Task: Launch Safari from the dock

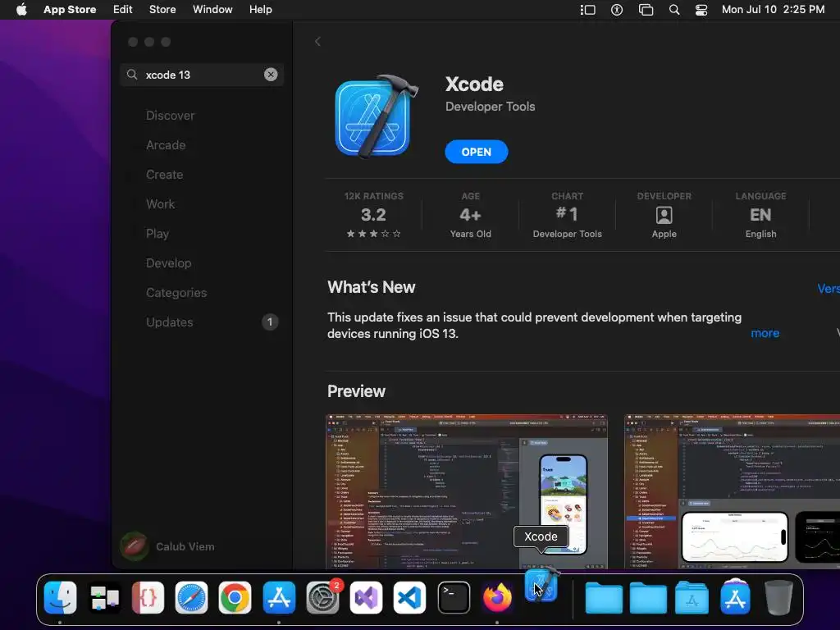Action: [x=191, y=597]
